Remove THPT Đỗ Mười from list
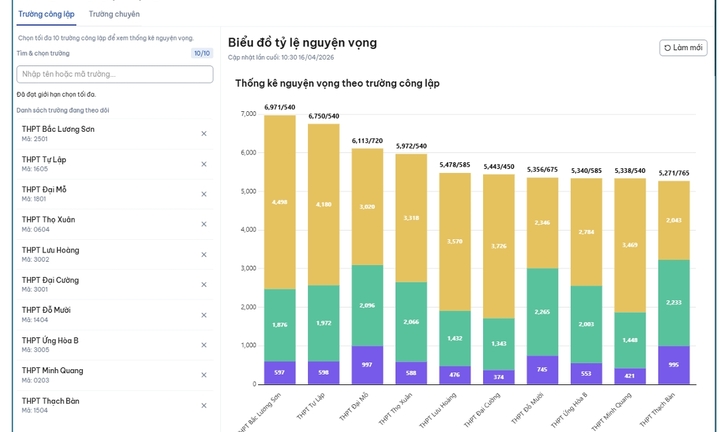Screen dimensions: 720x432 pyautogui.click(x=204, y=314)
